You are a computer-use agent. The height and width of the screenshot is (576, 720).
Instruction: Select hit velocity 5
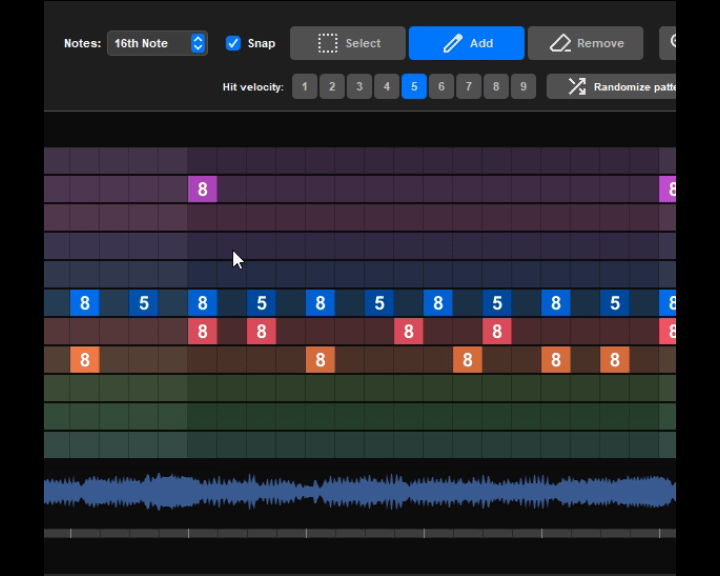[x=414, y=87]
